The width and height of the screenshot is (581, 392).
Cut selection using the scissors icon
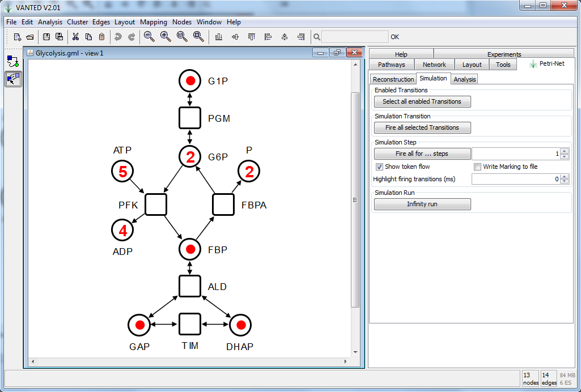point(75,37)
